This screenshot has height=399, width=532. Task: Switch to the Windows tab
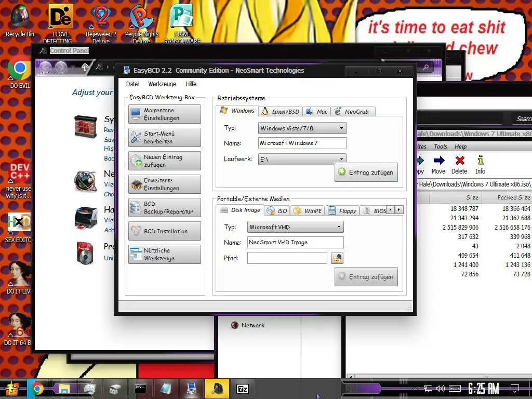[237, 111]
